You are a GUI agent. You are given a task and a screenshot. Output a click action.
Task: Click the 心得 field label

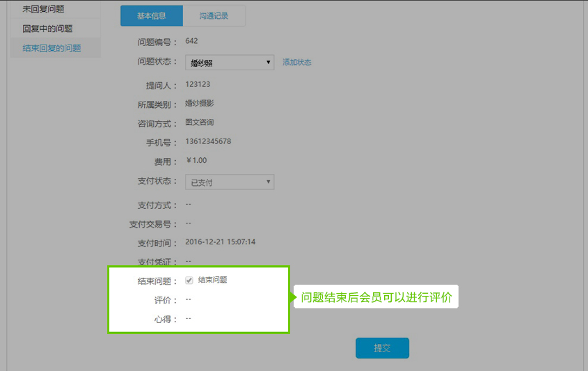(x=166, y=319)
